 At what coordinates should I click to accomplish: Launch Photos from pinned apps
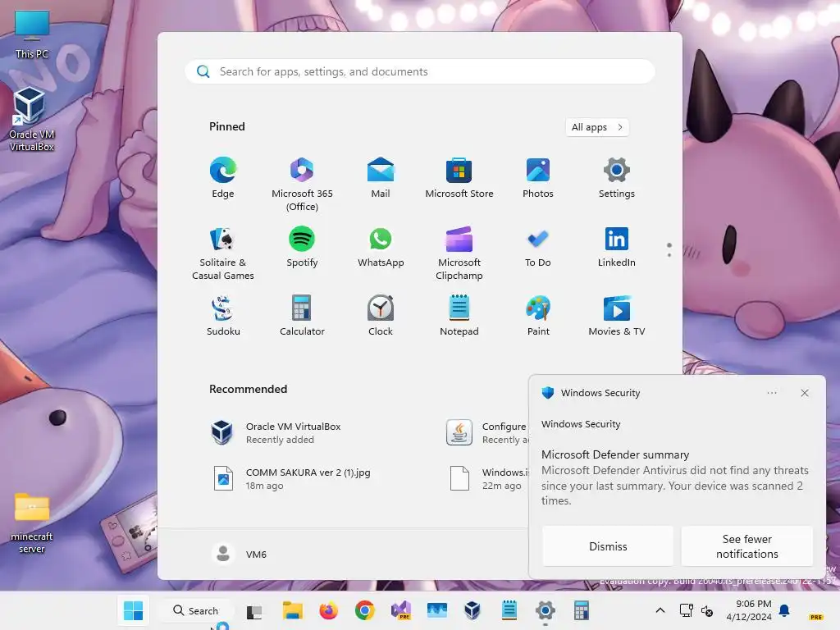(x=538, y=178)
